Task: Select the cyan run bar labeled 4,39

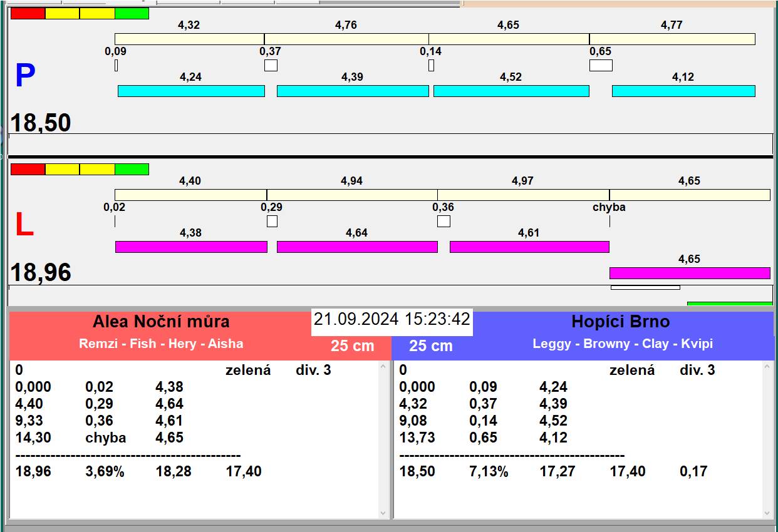Action: pos(353,91)
